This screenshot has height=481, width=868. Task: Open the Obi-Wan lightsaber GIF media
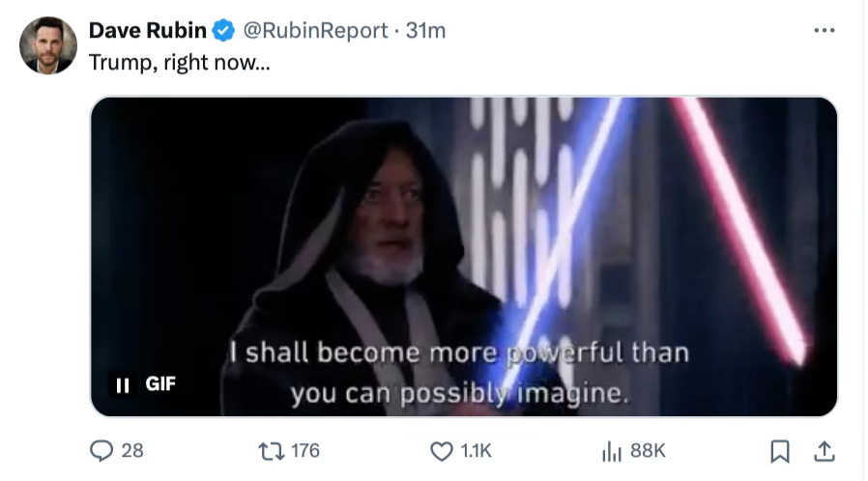point(464,257)
